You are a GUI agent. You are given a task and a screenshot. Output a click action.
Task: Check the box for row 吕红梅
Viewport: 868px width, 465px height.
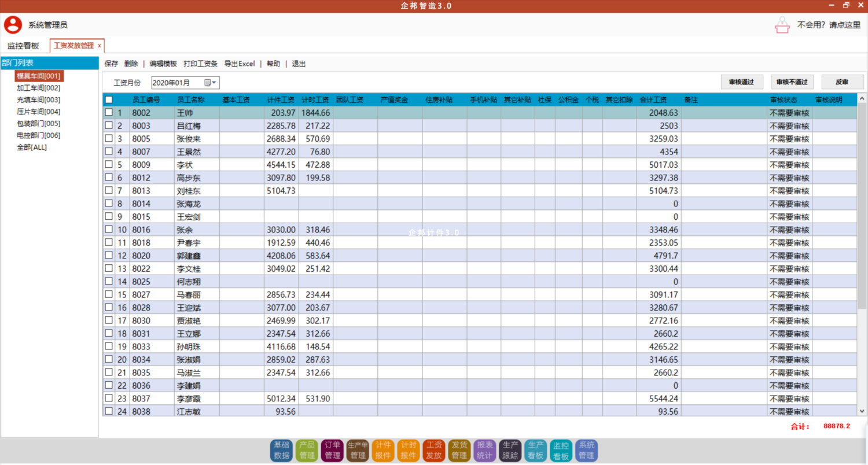click(x=109, y=126)
